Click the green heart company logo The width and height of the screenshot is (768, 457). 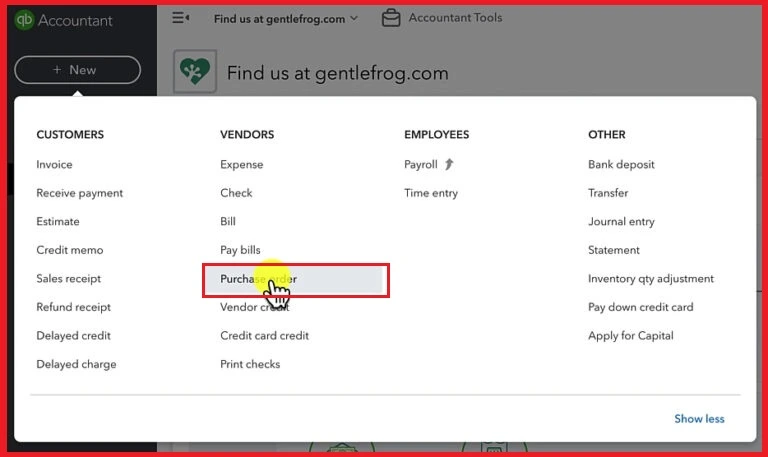coord(194,72)
